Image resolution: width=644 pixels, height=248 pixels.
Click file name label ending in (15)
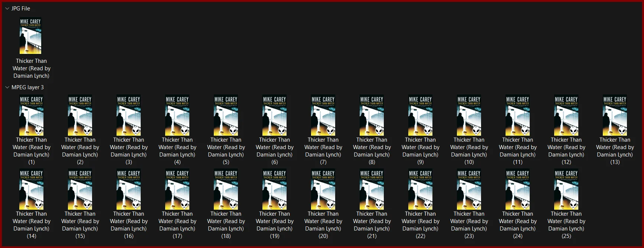coord(80,225)
